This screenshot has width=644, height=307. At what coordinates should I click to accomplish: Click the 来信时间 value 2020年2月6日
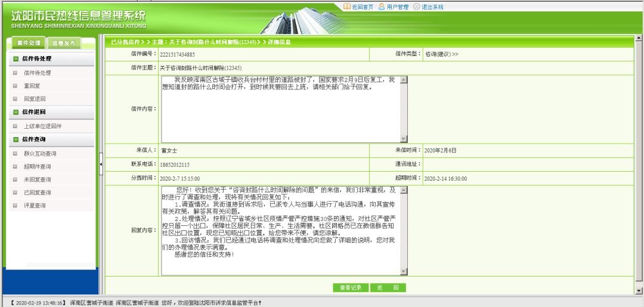click(x=440, y=151)
